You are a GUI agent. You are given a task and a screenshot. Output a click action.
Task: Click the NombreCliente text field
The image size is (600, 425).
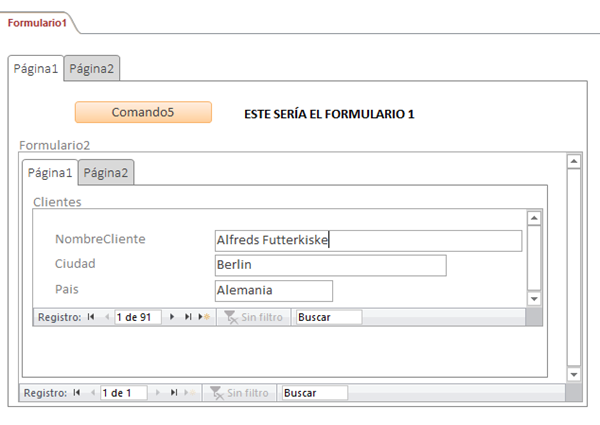[x=368, y=240]
